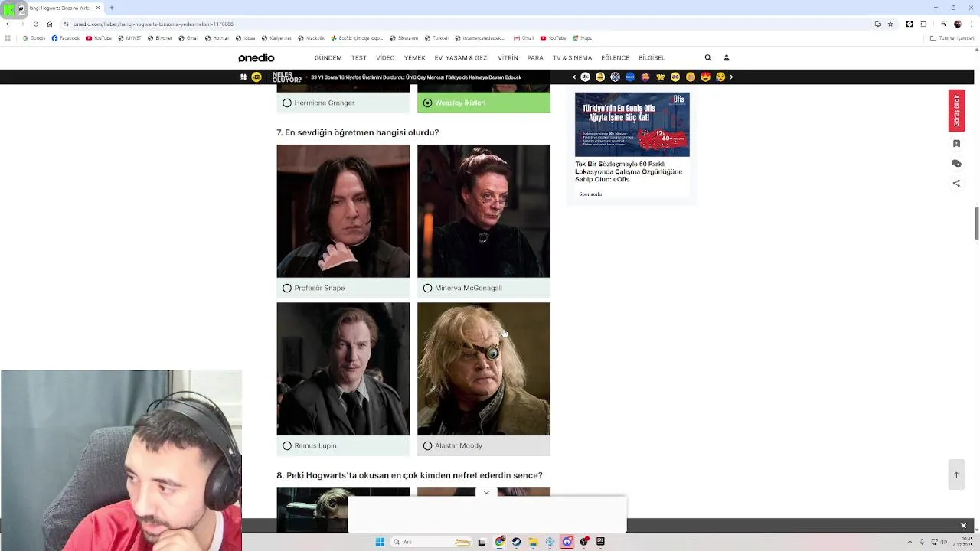Open Chrome three-dot menu

click(971, 24)
